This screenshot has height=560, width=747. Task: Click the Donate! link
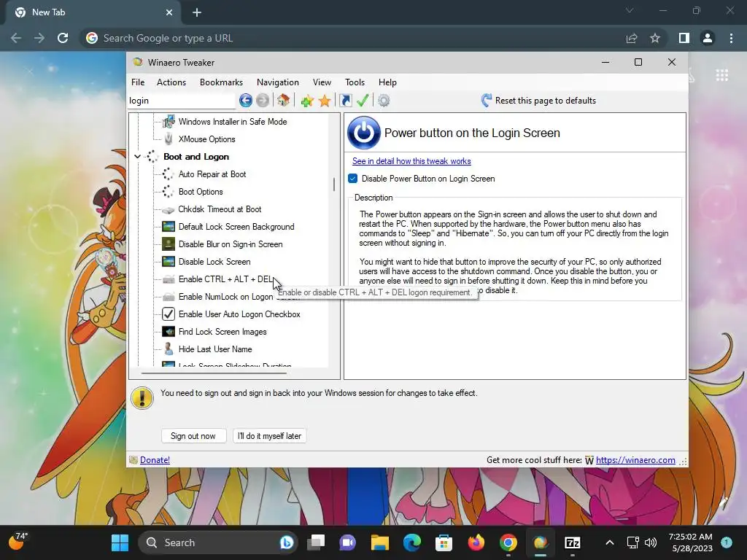(x=155, y=460)
